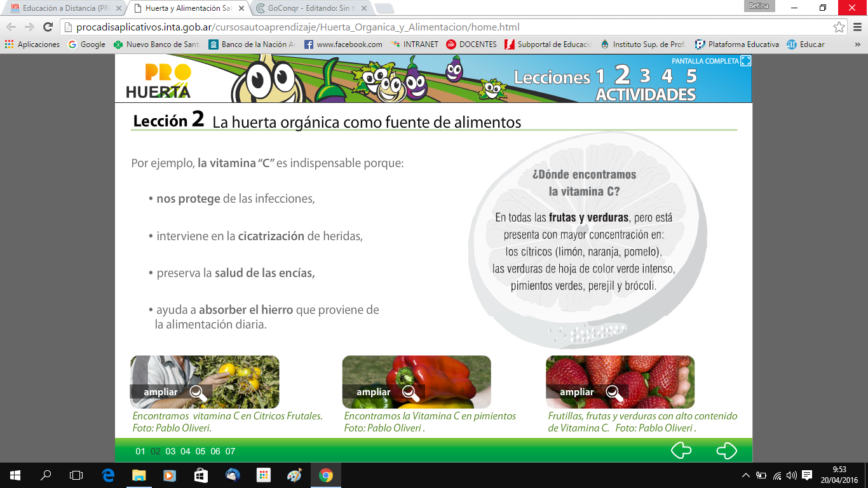
Task: Open taskbar search magnifier
Action: tap(46, 475)
